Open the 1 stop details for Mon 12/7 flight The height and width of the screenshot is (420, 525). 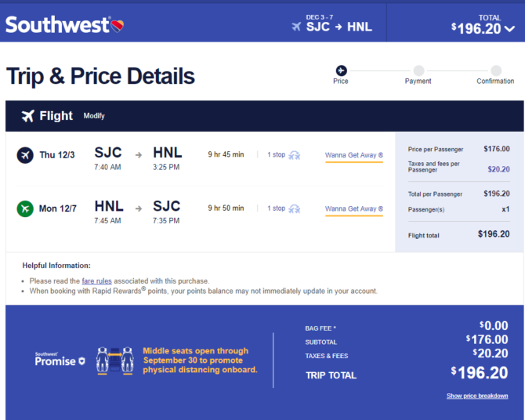point(277,208)
